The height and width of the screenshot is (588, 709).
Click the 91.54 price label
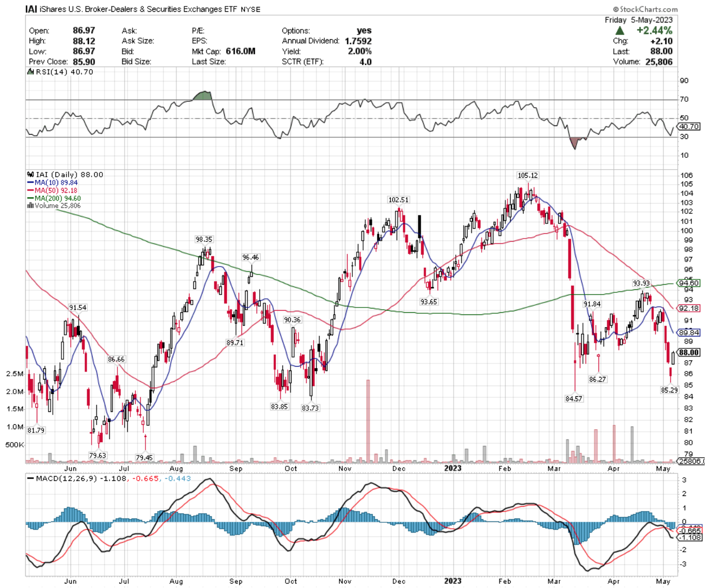point(78,308)
